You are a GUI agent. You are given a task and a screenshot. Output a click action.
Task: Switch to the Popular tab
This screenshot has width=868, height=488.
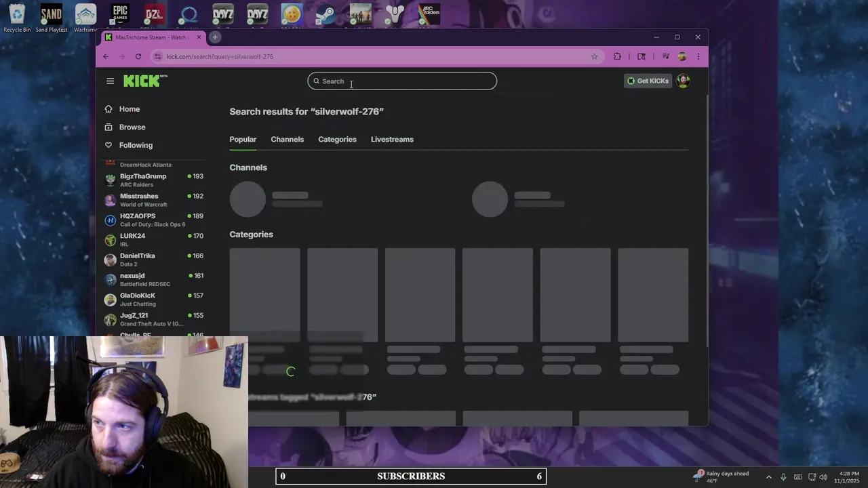click(243, 139)
